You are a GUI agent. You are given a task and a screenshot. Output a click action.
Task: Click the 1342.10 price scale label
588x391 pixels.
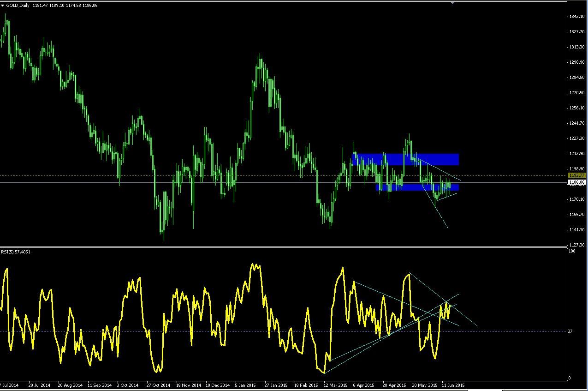[577, 17]
